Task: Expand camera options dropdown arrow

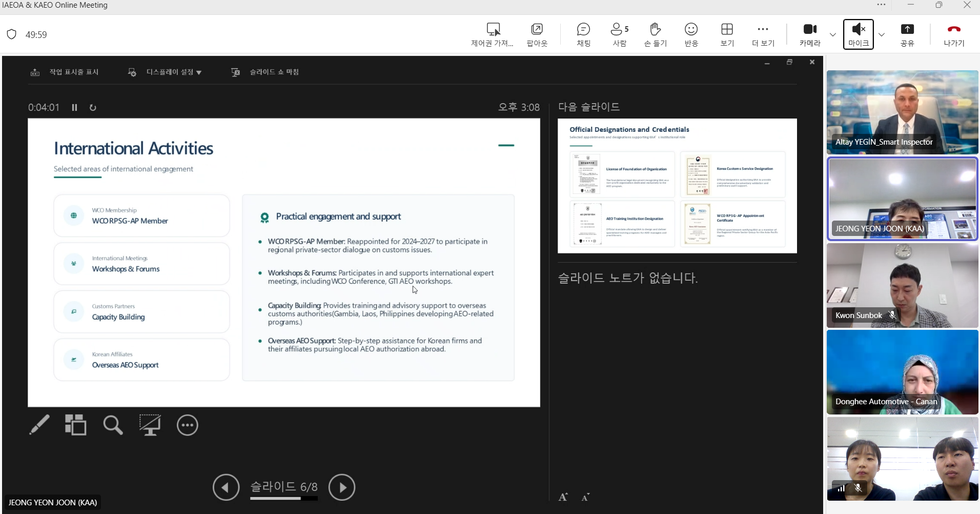Action: (x=833, y=35)
